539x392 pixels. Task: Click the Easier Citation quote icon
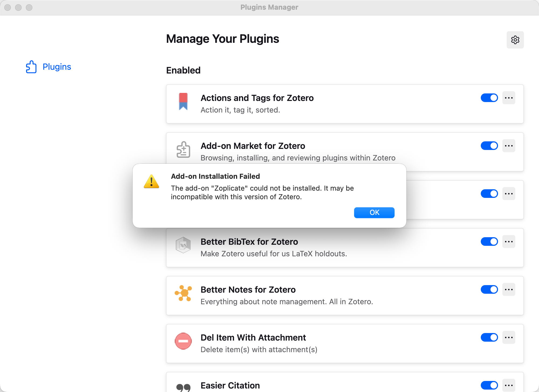pyautogui.click(x=183, y=387)
